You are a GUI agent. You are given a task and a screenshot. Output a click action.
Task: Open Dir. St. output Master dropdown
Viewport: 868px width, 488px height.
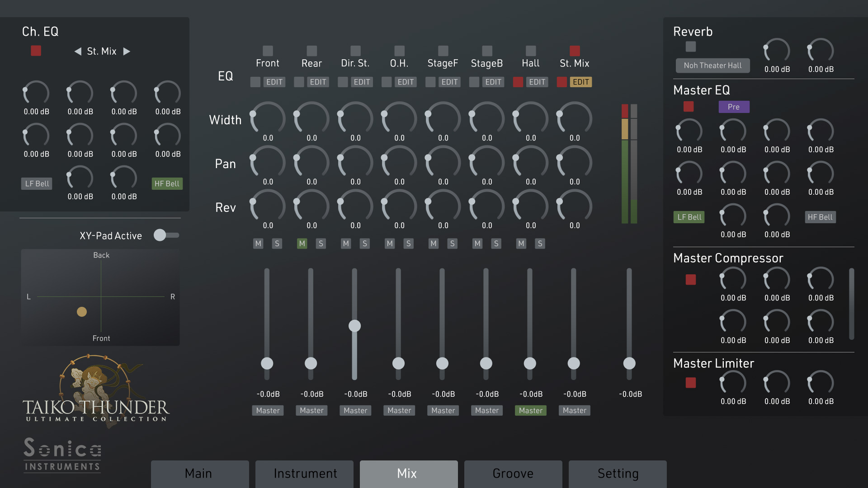[355, 410]
